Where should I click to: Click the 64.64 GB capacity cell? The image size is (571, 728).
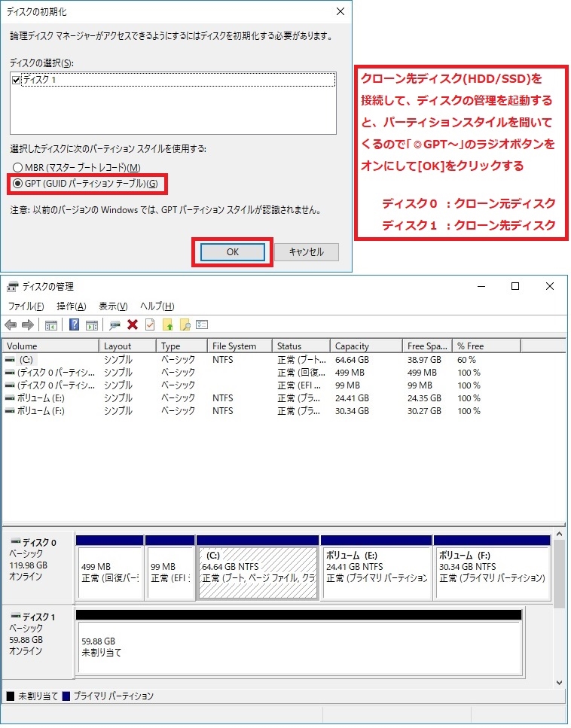(x=352, y=360)
